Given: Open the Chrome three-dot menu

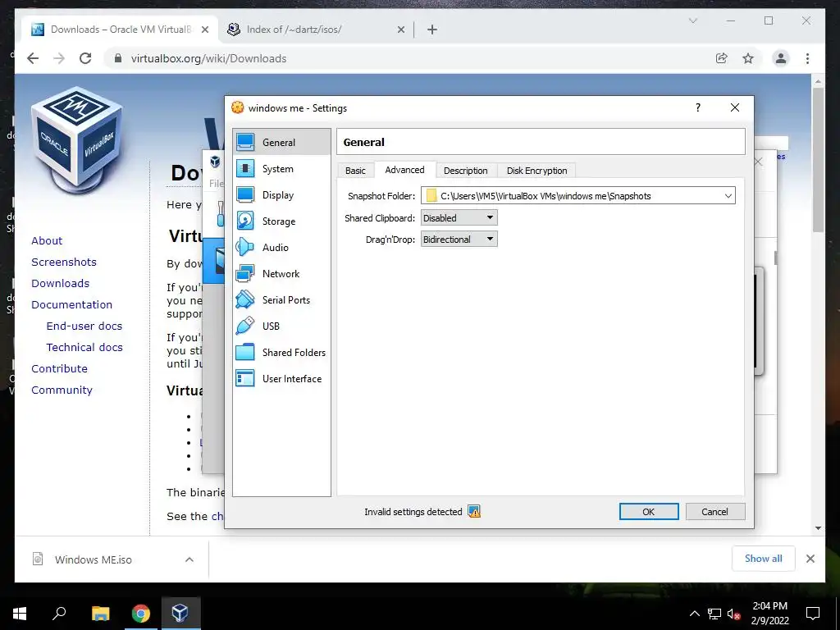Looking at the screenshot, I should 807,58.
